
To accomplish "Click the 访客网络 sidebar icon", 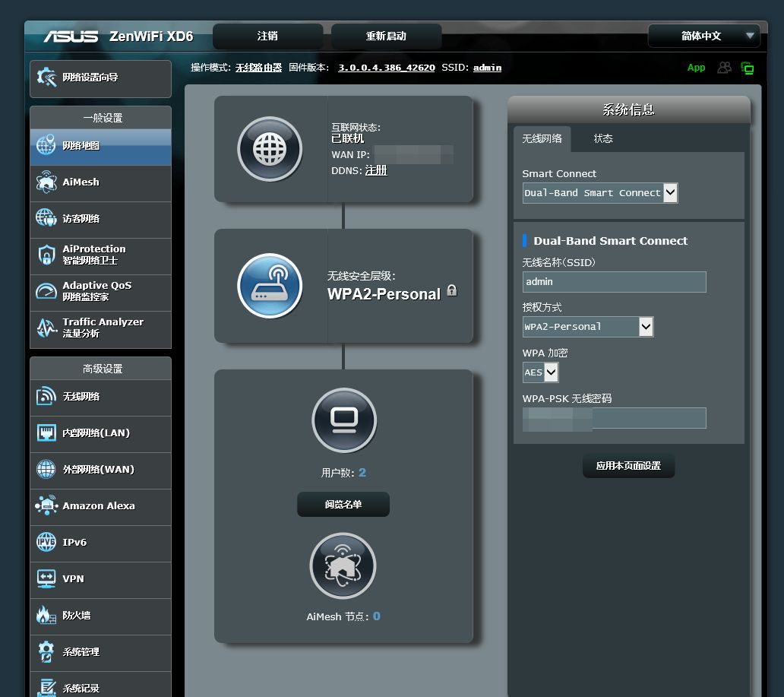I will click(46, 218).
